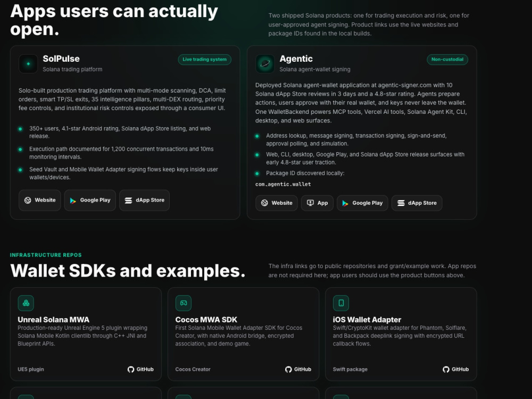Open Agentic dApp Store listing
The image size is (532, 399).
coord(417,203)
